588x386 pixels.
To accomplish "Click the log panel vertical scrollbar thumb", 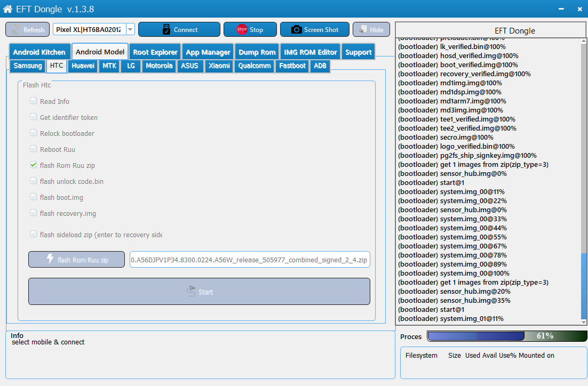I will 584,285.
